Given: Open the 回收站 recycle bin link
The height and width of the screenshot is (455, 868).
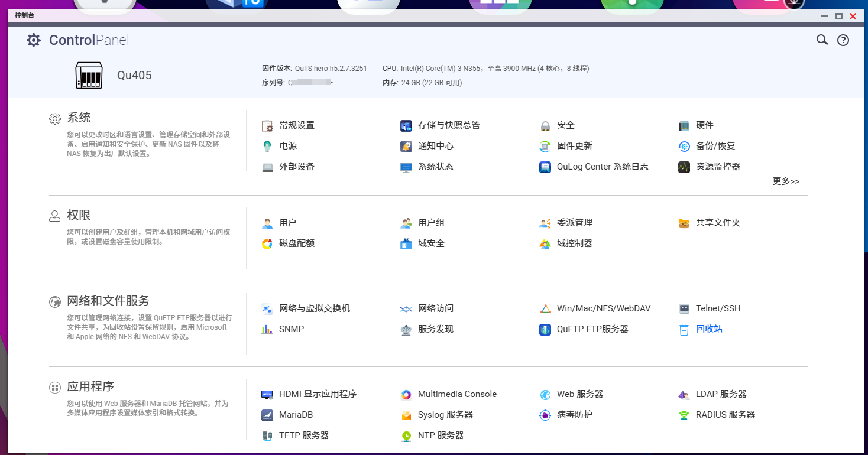Looking at the screenshot, I should 708,329.
